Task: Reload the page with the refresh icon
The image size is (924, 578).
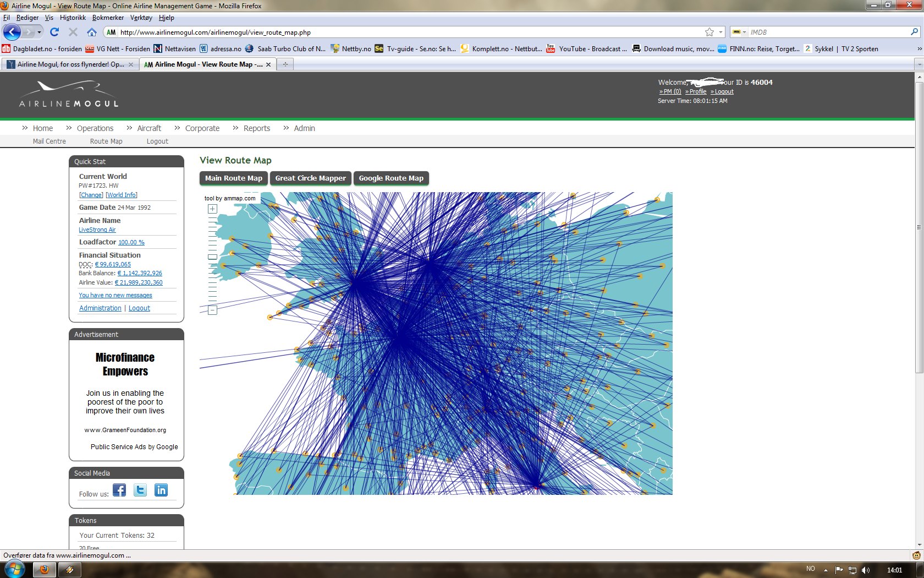Action: (x=54, y=32)
